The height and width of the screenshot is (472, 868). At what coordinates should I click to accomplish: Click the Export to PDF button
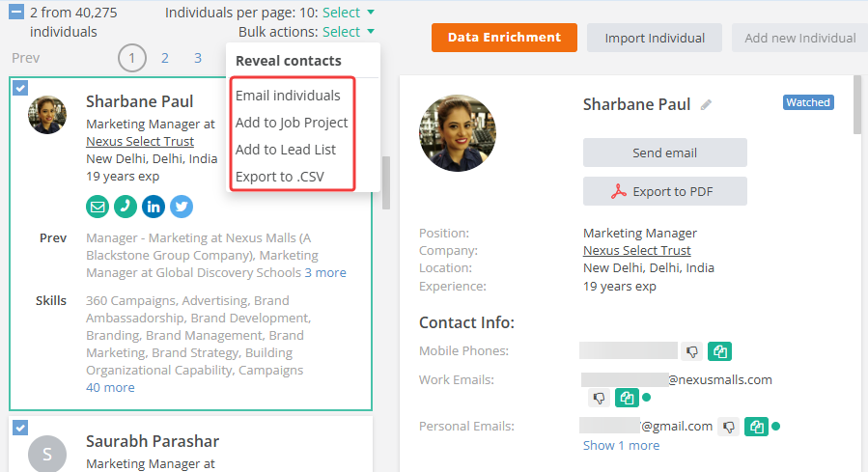[664, 191]
